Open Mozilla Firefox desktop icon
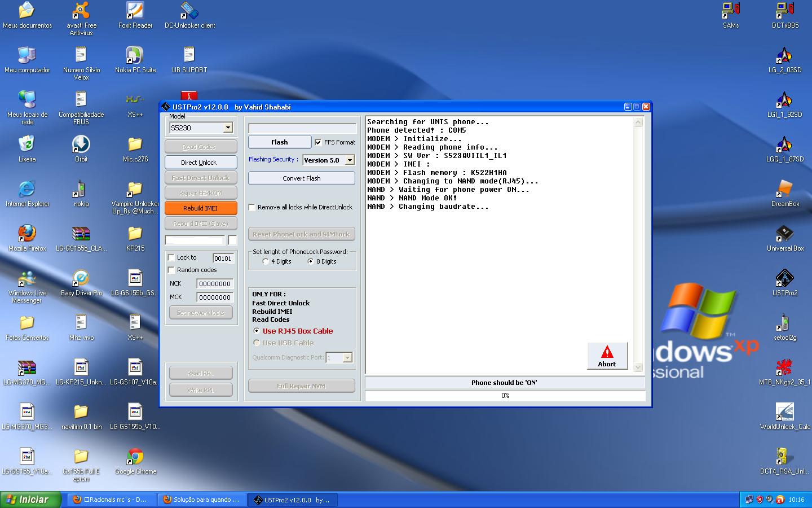The width and height of the screenshot is (812, 508). point(27,238)
